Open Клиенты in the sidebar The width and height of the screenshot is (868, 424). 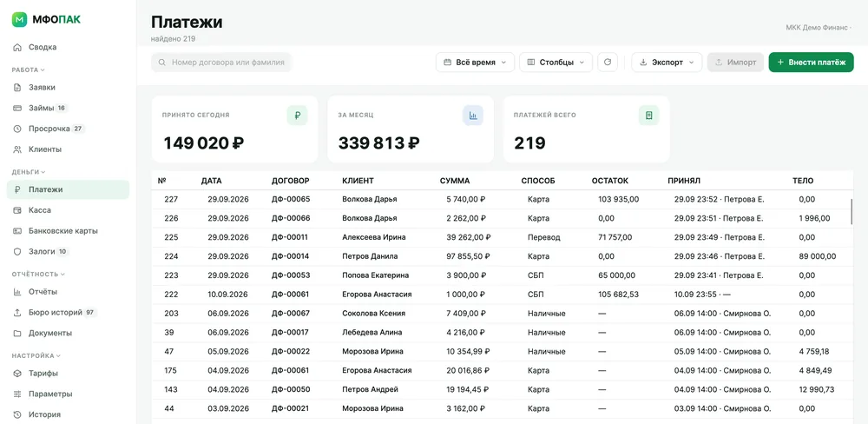(68, 149)
